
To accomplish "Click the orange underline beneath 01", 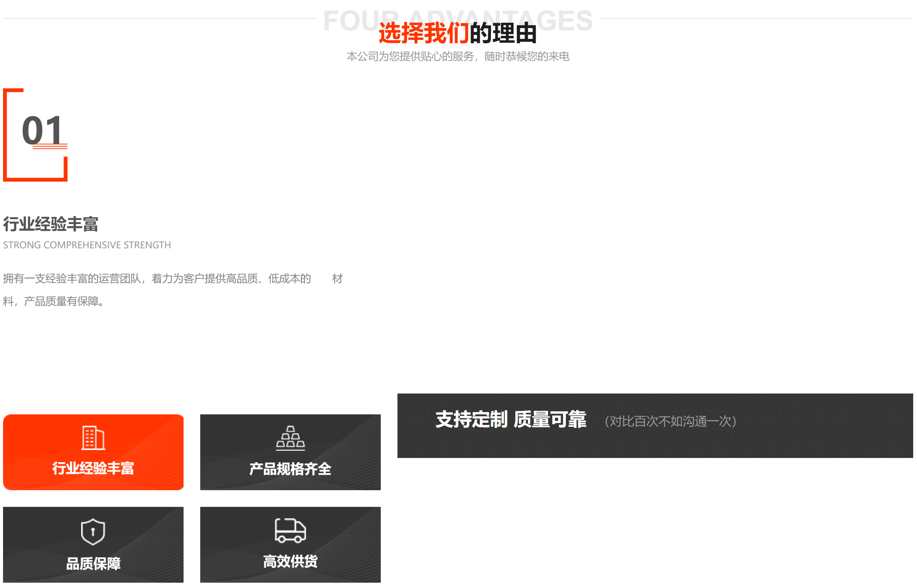I will 50,147.
